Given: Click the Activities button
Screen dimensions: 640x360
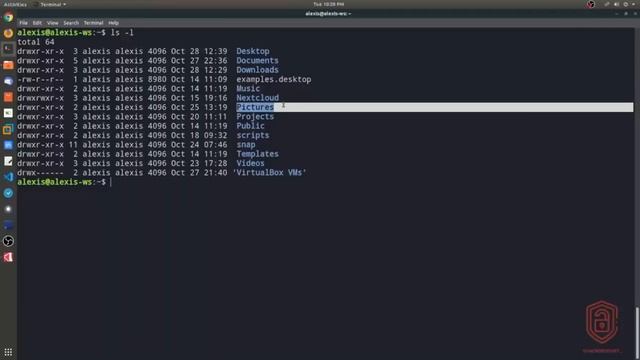Looking at the screenshot, I should tap(15, 4).
